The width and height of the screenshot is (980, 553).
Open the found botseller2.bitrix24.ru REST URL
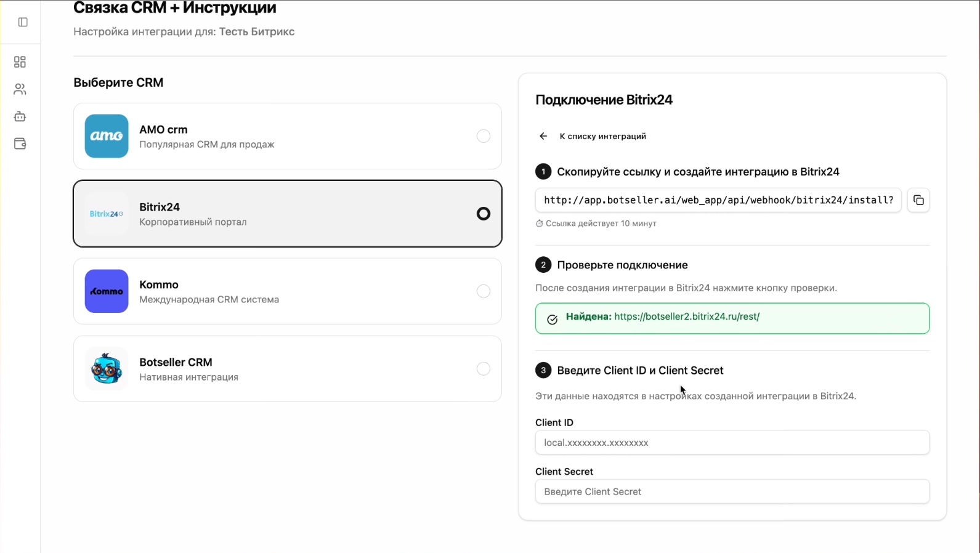click(686, 317)
